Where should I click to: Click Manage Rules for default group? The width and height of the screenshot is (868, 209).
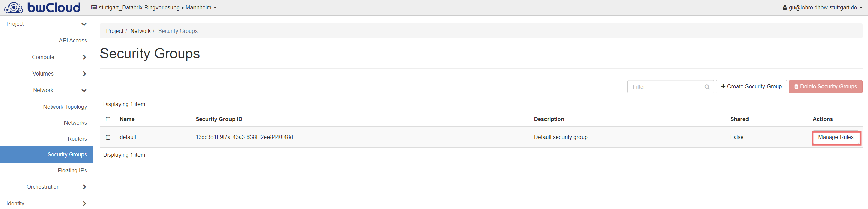pos(835,137)
